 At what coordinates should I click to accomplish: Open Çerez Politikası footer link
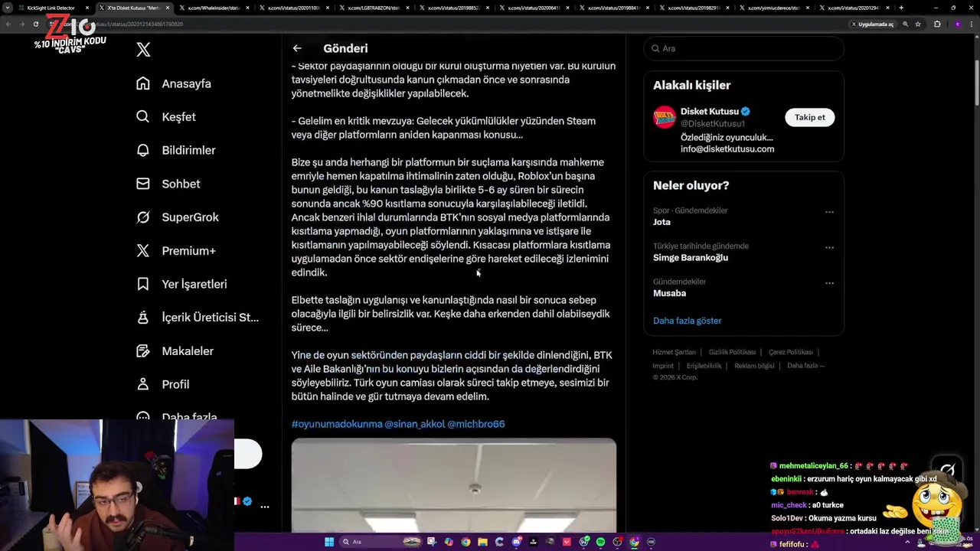coord(790,352)
